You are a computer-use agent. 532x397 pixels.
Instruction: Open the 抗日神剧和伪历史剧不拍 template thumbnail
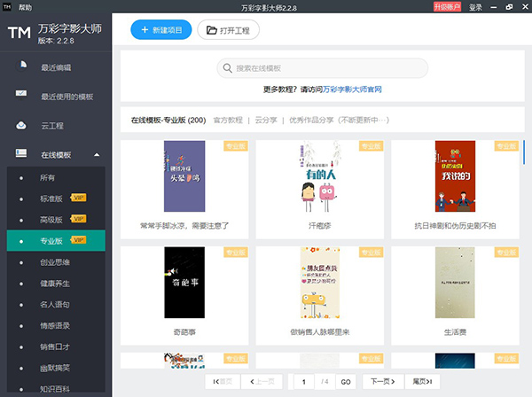click(x=455, y=176)
